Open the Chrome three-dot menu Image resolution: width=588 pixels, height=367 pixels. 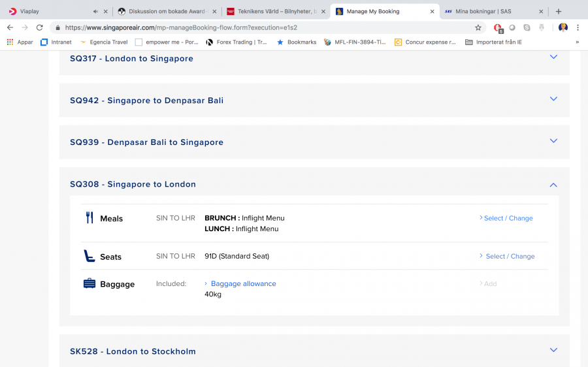[x=578, y=27]
